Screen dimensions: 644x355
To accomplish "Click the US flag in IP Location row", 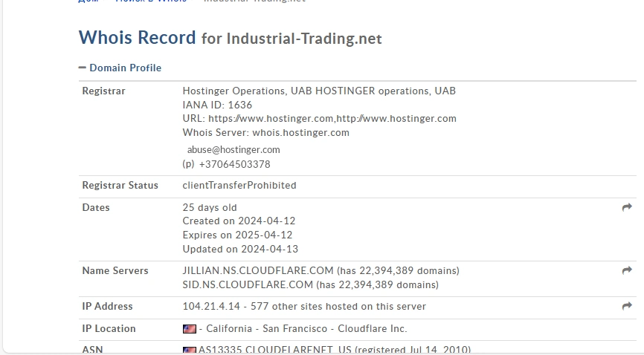I will point(190,329).
